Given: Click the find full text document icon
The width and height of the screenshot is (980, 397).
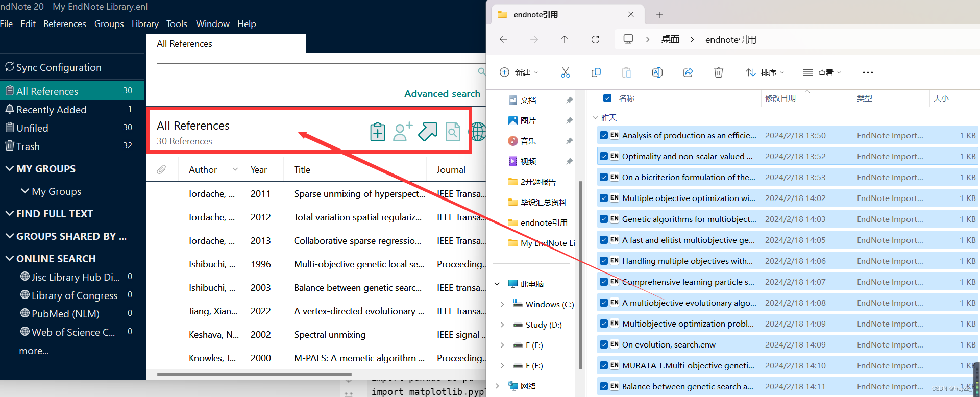Looking at the screenshot, I should point(453,132).
